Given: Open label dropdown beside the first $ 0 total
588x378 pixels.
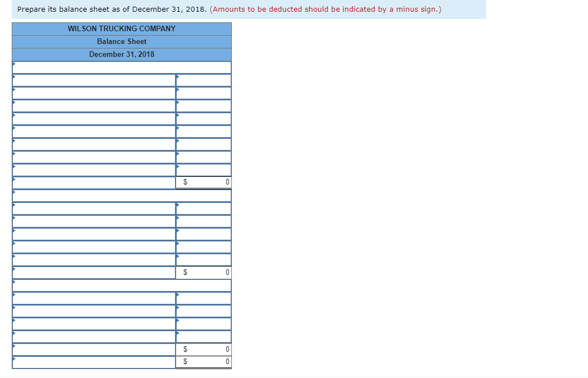Looking at the screenshot, I should pyautogui.click(x=94, y=183).
